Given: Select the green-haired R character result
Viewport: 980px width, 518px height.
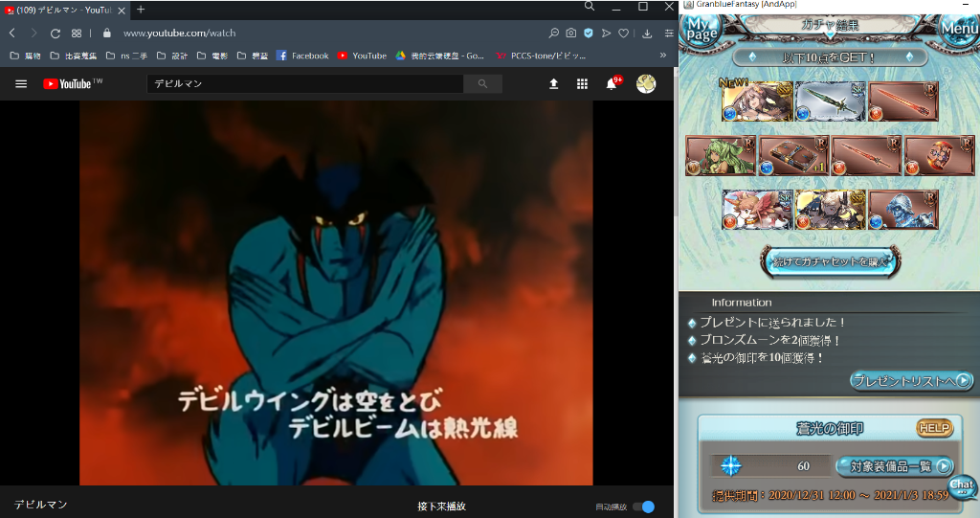Looking at the screenshot, I should (x=721, y=156).
